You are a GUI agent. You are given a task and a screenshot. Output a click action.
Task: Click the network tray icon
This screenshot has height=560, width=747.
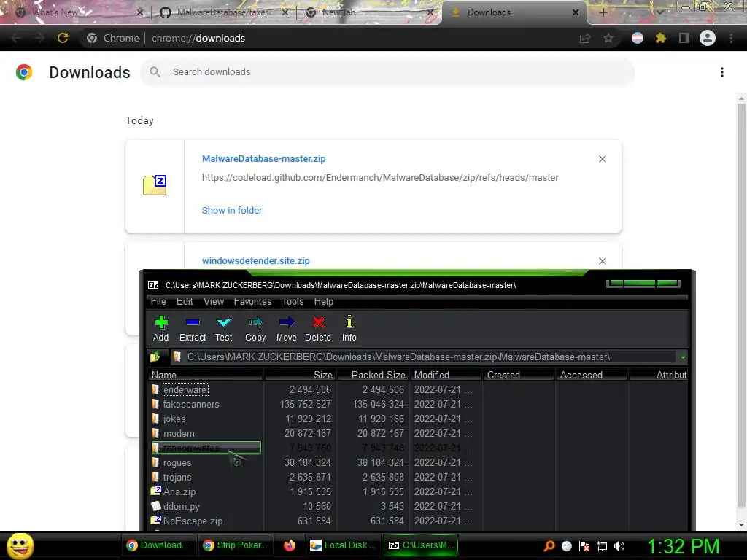(602, 546)
